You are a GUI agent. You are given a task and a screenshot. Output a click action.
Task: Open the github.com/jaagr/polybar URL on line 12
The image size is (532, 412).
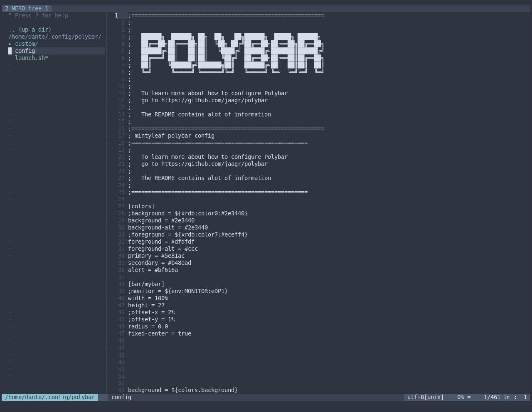(x=214, y=100)
